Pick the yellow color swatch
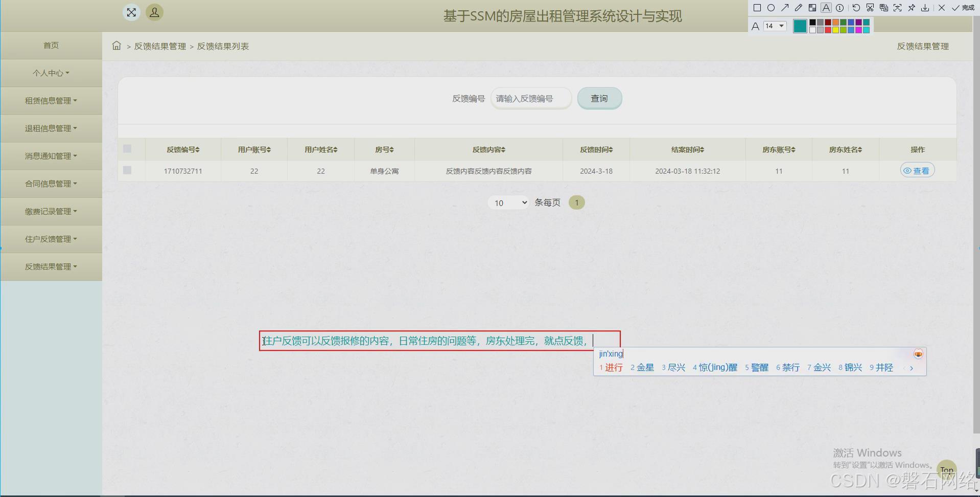This screenshot has width=980, height=497. (836, 30)
